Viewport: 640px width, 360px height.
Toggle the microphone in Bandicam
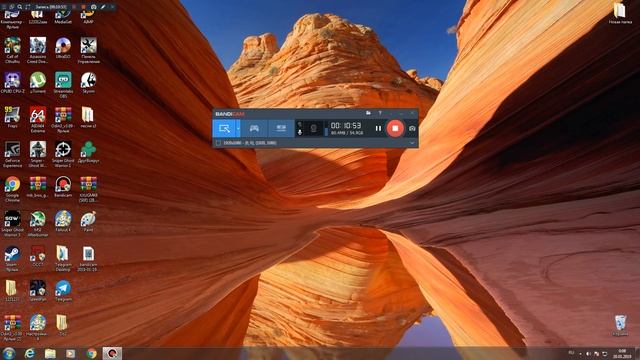300,132
